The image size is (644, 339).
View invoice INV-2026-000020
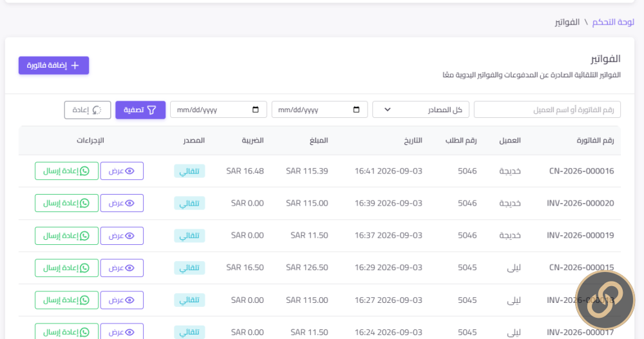pyautogui.click(x=122, y=203)
